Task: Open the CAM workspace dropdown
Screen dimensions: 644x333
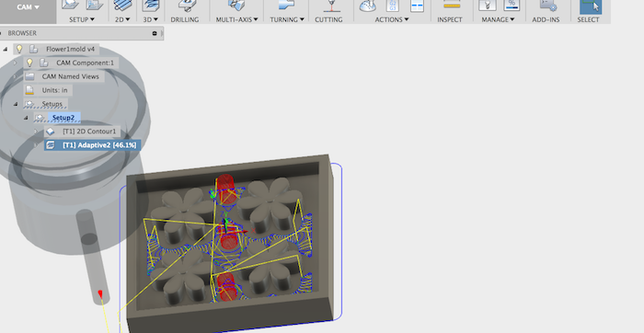Action: (x=28, y=7)
